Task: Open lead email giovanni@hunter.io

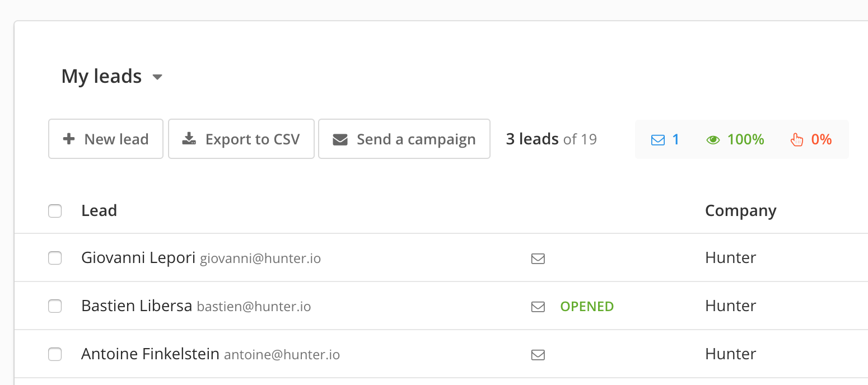Action: click(x=260, y=259)
